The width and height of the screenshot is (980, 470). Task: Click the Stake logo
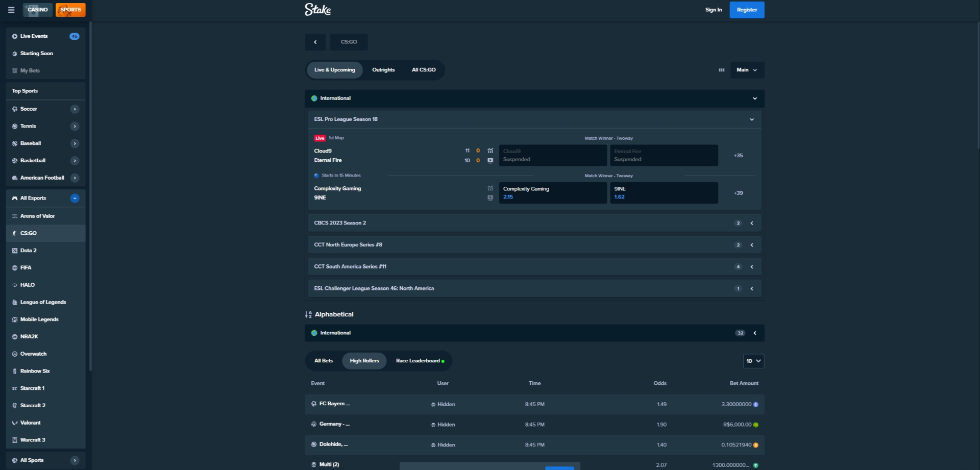pyautogui.click(x=317, y=10)
